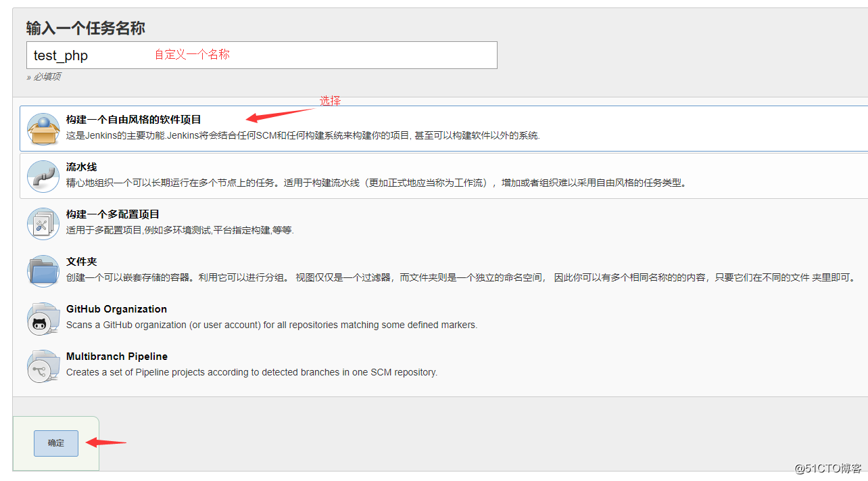Select the Freestyle project box icon
This screenshot has width=868, height=481.
click(43, 129)
